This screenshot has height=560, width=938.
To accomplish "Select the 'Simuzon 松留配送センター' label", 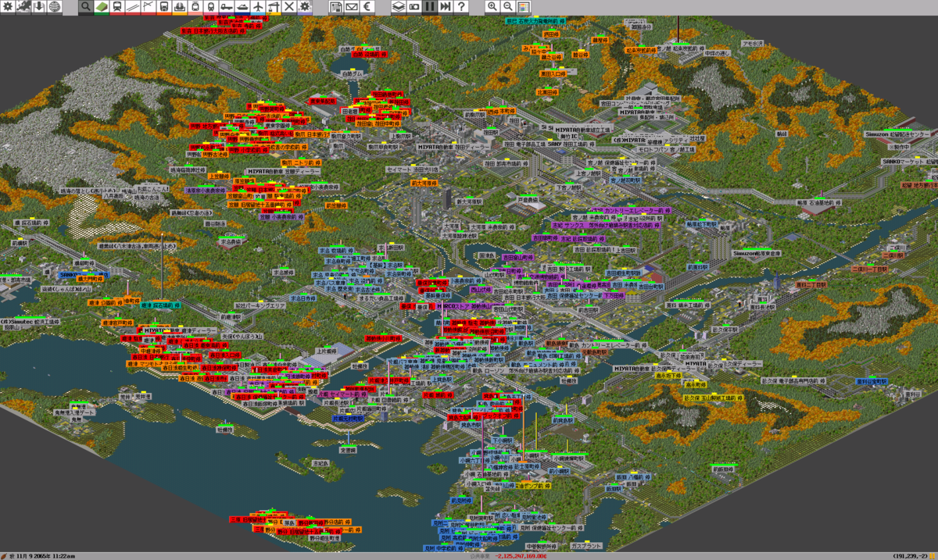I will point(897,134).
